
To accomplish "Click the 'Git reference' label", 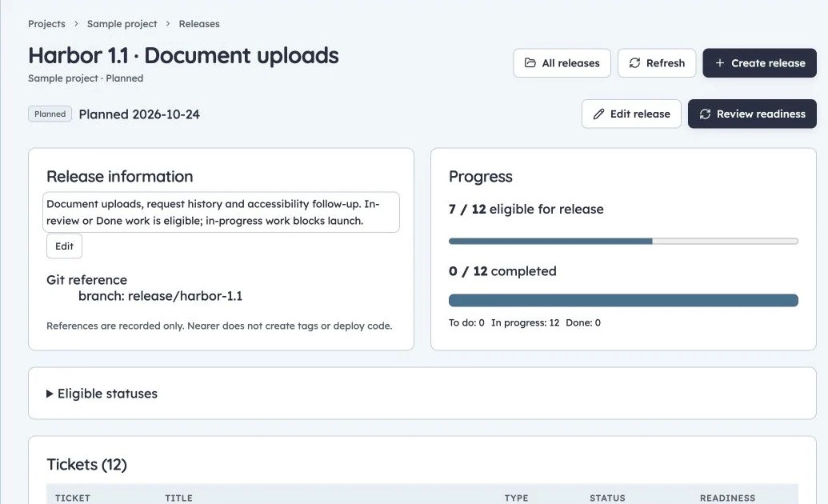I will pos(86,279).
